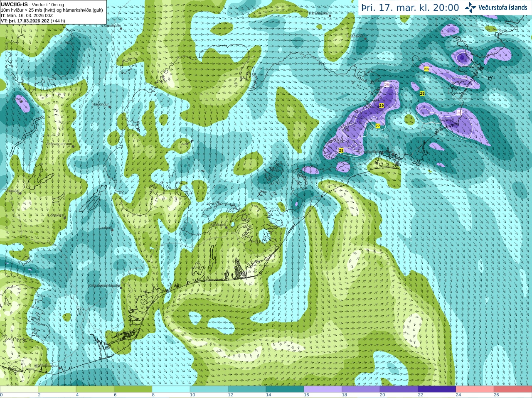
Task: Click the Kárahnjúkar station label
Action: click(319, 13)
